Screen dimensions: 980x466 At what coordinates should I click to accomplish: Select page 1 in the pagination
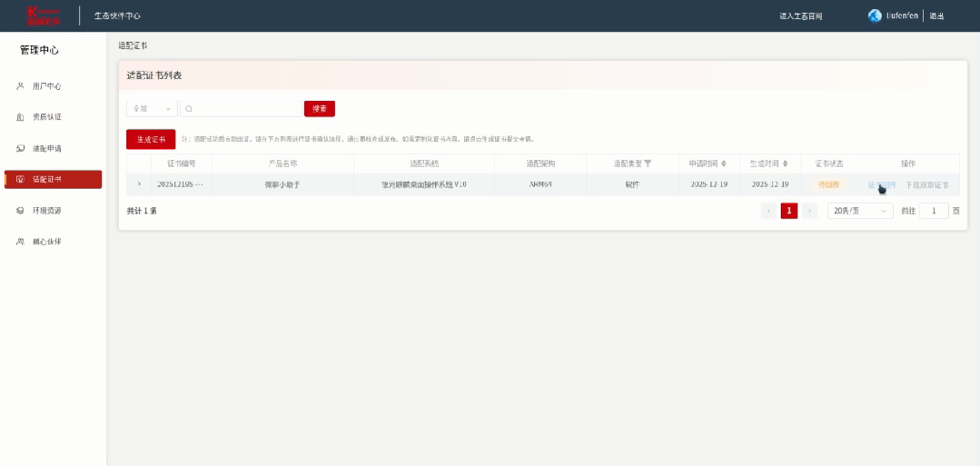788,211
